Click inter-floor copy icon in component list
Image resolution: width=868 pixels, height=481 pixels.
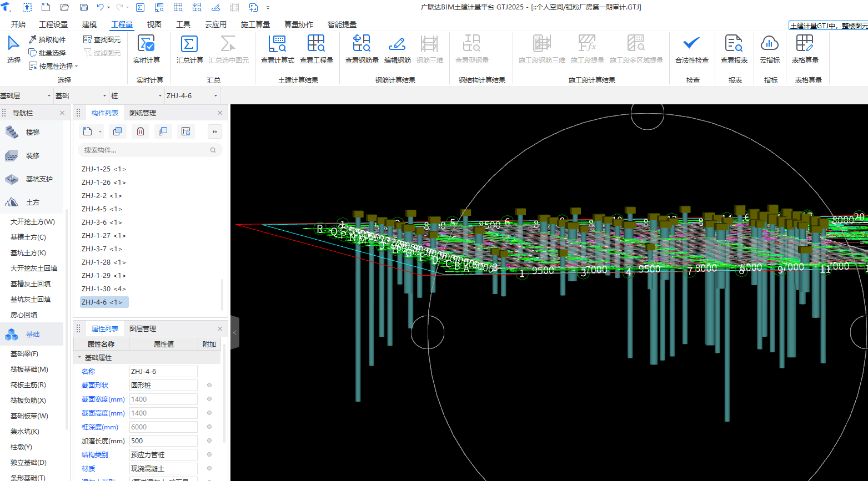click(x=163, y=131)
